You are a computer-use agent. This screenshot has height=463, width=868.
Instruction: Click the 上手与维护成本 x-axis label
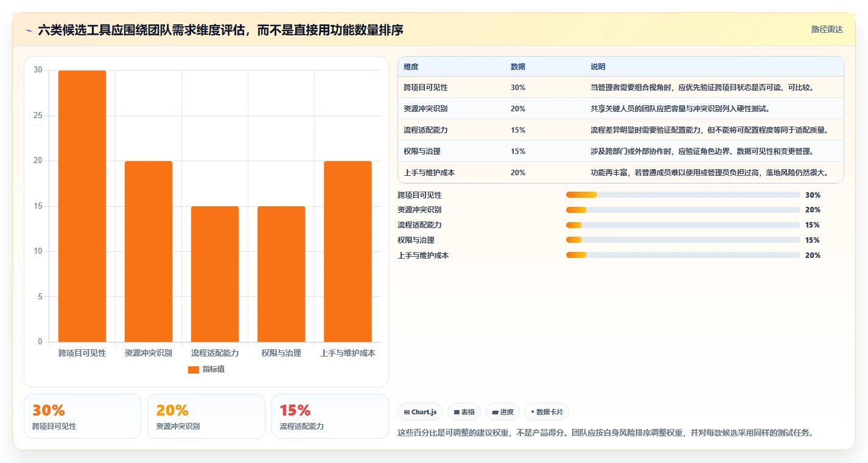point(348,353)
